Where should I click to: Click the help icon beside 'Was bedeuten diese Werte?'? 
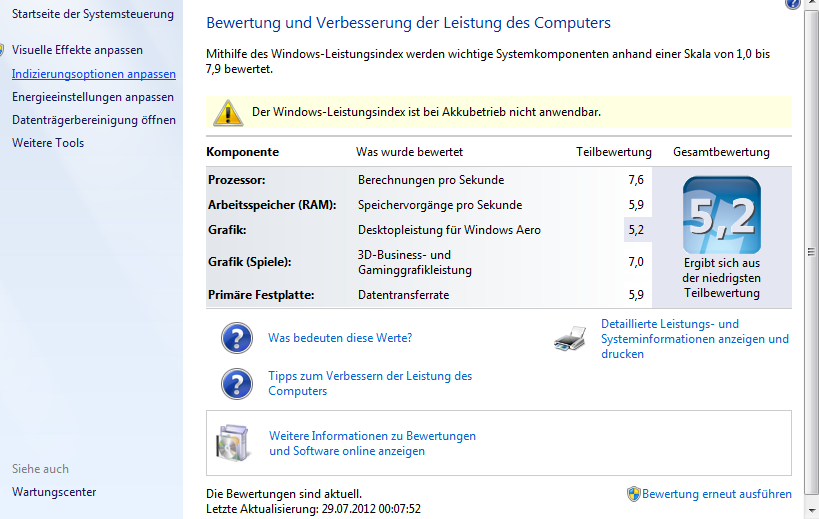[x=237, y=338]
